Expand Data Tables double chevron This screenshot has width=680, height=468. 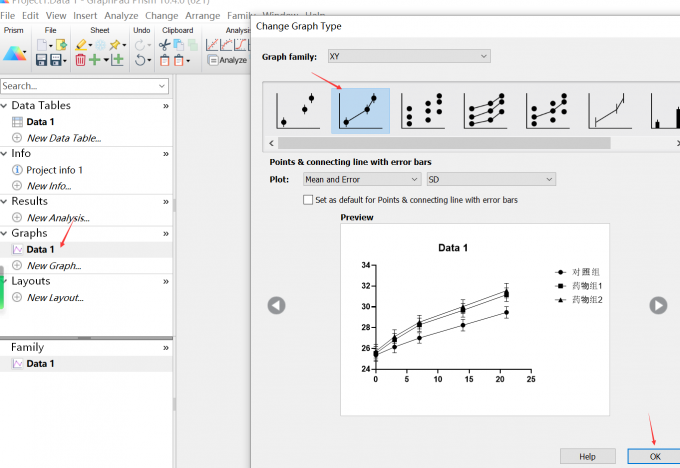click(x=166, y=106)
